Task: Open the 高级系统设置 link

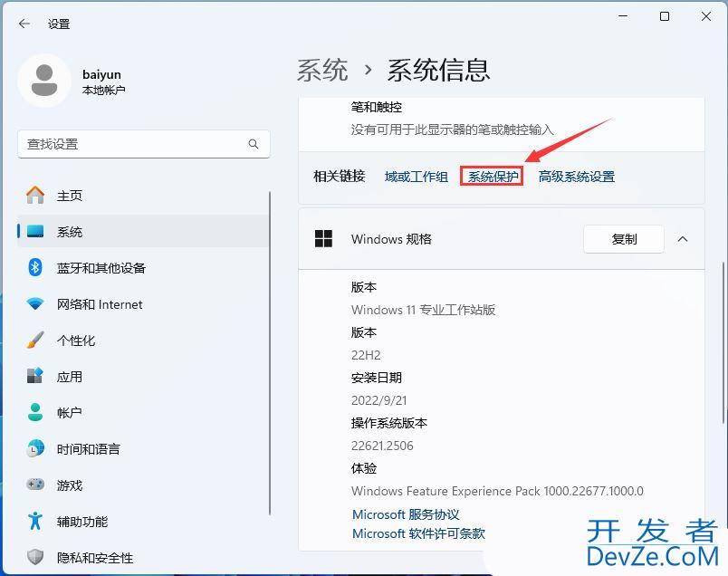Action: pos(576,177)
